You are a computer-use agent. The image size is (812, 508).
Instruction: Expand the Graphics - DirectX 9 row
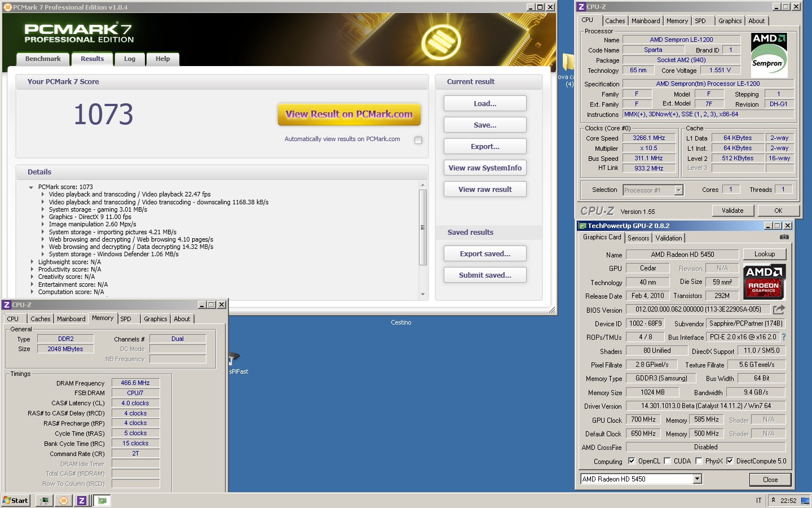42,217
